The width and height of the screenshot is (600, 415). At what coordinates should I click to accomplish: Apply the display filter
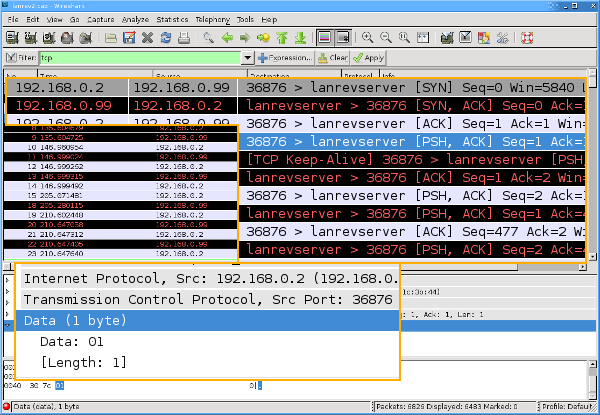click(x=368, y=58)
